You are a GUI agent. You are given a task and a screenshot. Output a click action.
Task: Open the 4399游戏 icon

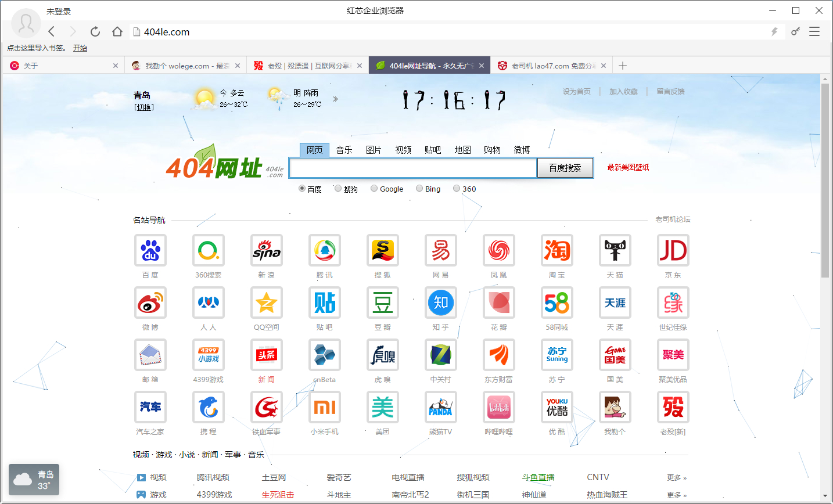click(x=209, y=355)
